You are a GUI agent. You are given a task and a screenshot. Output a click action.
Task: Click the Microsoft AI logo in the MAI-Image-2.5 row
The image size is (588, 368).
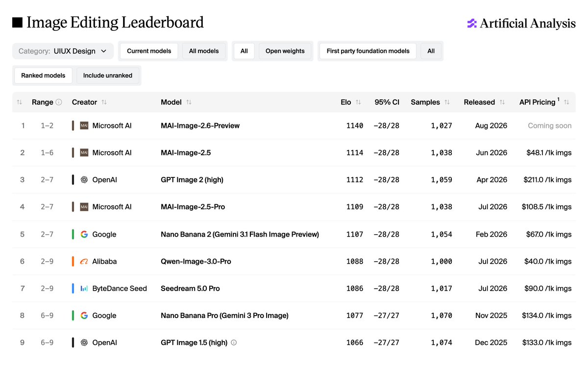click(x=84, y=152)
